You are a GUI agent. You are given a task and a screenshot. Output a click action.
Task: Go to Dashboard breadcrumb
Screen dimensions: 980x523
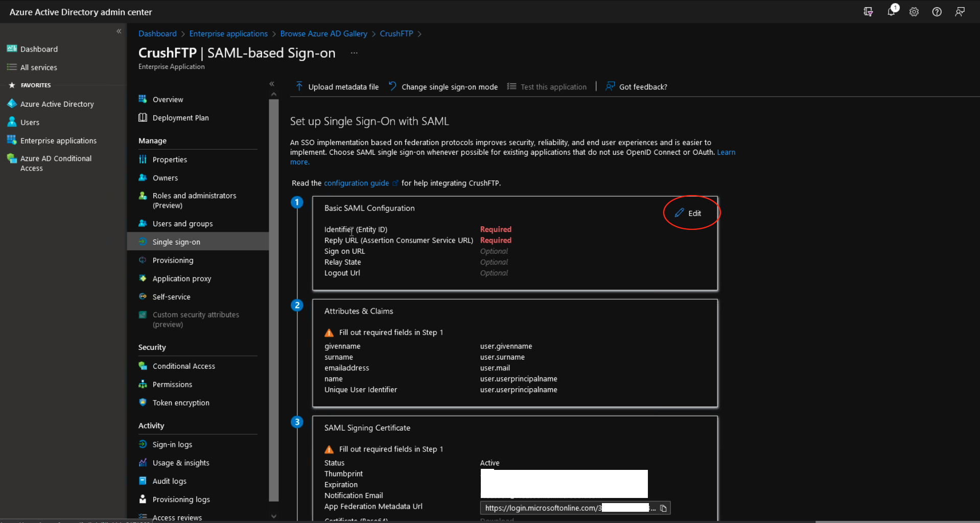[x=157, y=34]
